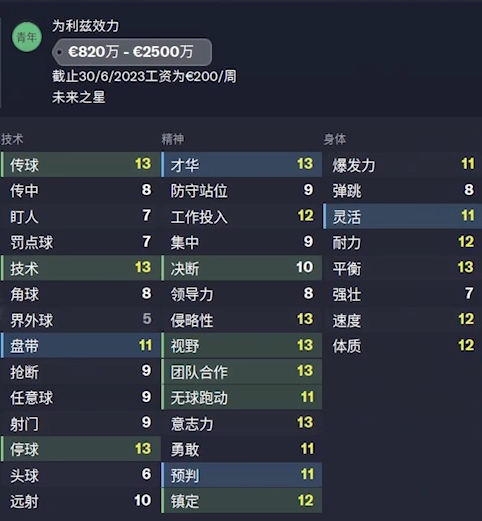The image size is (482, 521).
Task: Select the 技术 attribute row with value 13
Action: 81,268
